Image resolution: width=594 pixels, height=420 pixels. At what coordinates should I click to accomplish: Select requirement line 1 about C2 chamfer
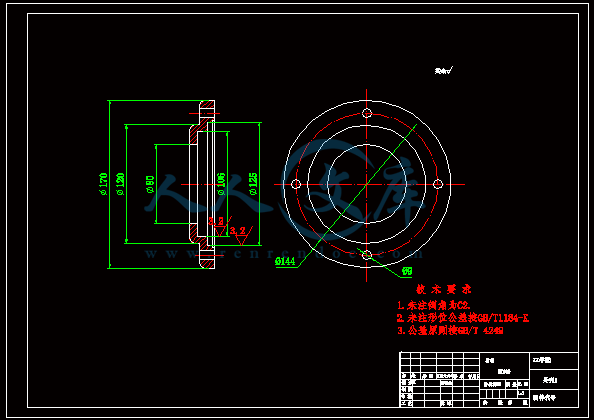(434, 305)
